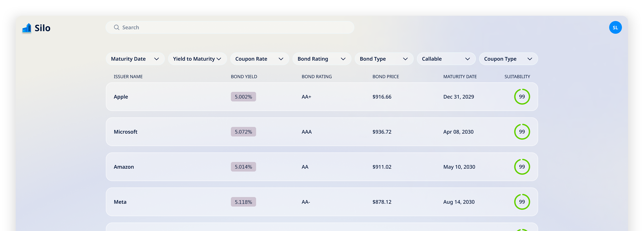This screenshot has width=644, height=231.
Task: Click the SUITABILITY column header
Action: (x=517, y=77)
